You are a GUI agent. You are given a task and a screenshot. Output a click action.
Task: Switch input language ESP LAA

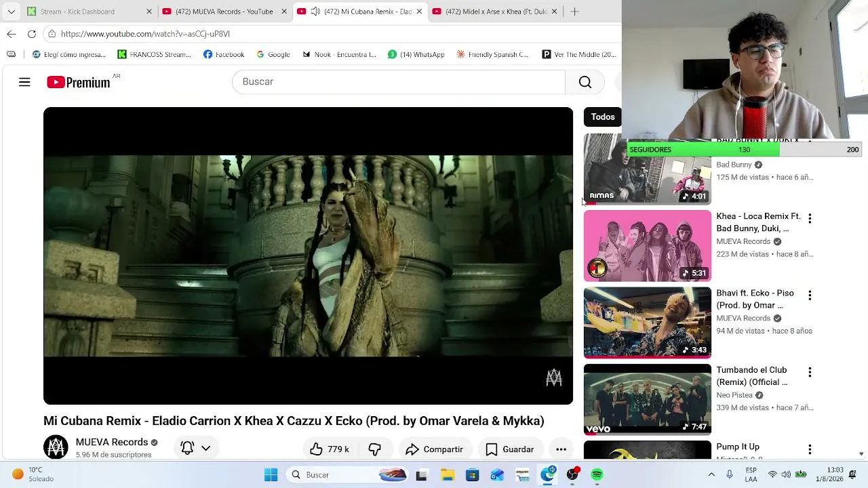(x=751, y=474)
